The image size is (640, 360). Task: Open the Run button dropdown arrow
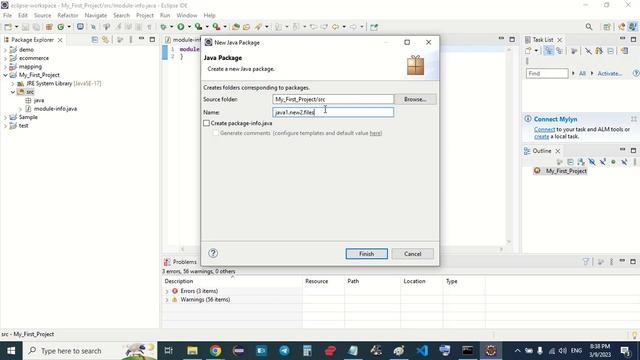click(189, 27)
